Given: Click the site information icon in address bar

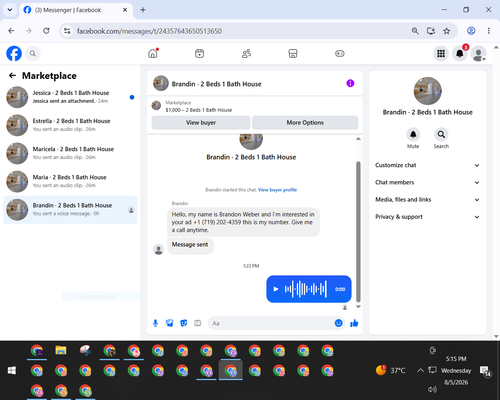Looking at the screenshot, I should 67,31.
